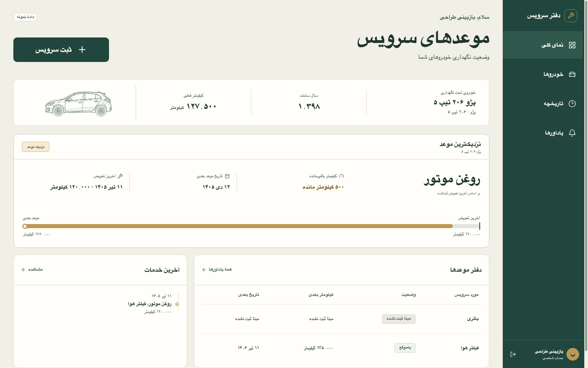Click the progress bar end marker at موعد بعدی

(x=25, y=226)
